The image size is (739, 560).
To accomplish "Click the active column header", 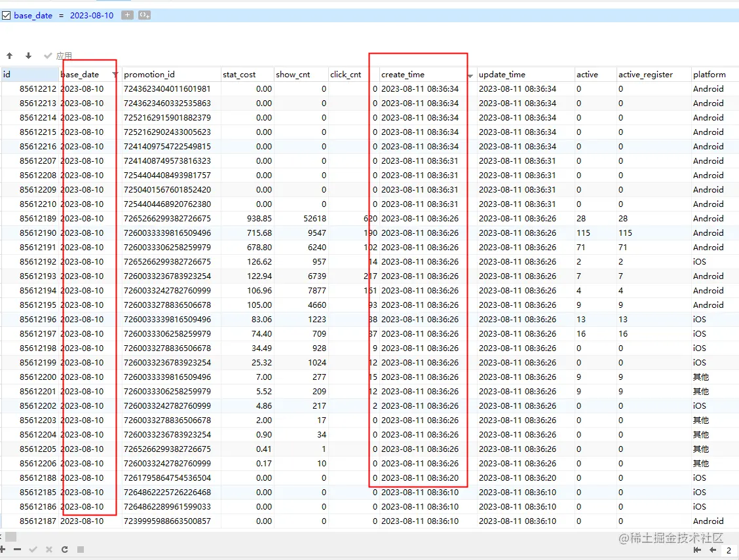I will click(x=596, y=75).
